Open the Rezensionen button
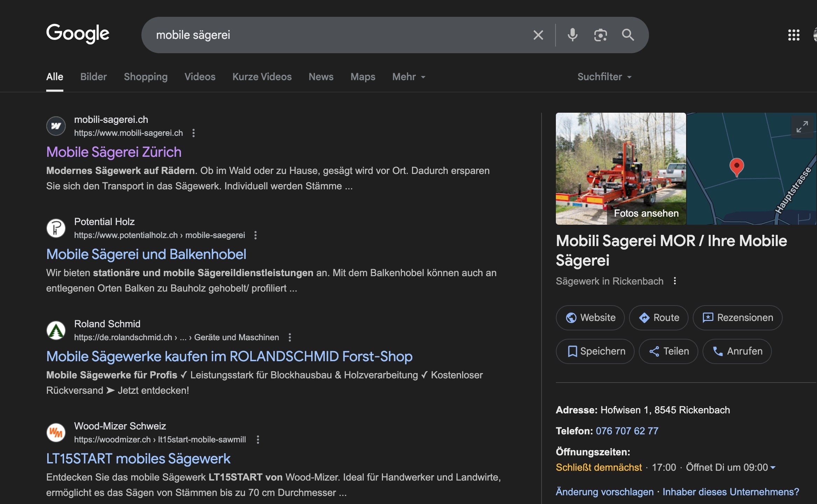This screenshot has width=817, height=504. pyautogui.click(x=738, y=317)
